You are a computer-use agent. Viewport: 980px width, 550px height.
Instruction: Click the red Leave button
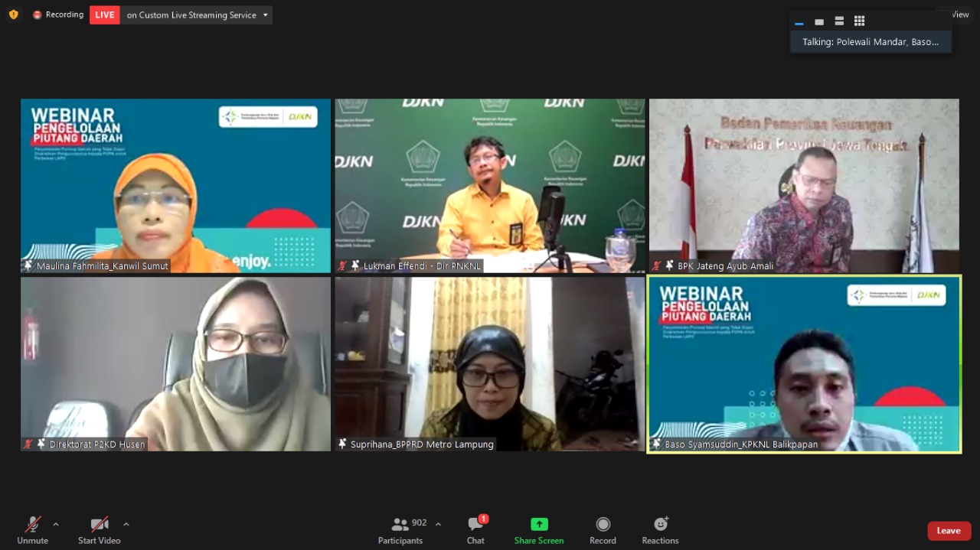coord(949,531)
